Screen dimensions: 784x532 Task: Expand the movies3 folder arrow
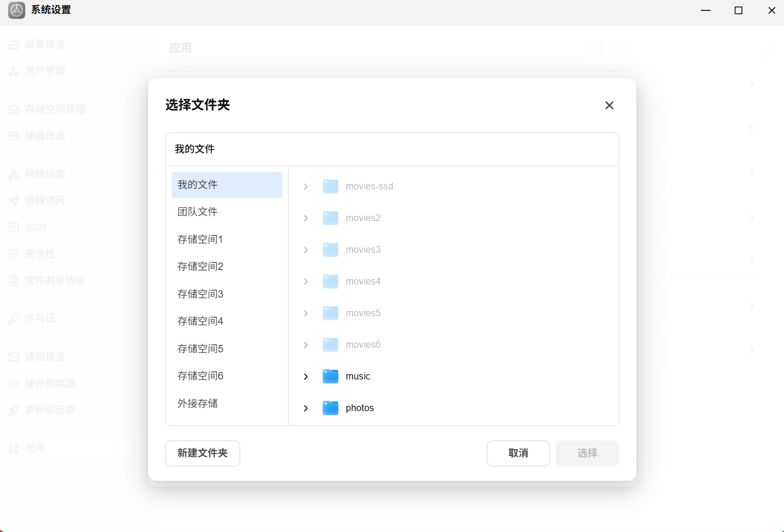pyautogui.click(x=306, y=250)
